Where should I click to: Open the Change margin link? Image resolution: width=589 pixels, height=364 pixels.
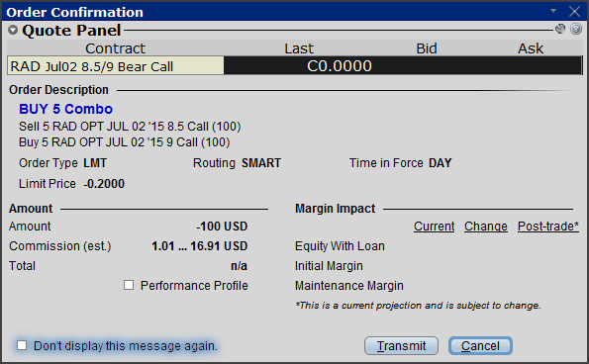(x=486, y=227)
